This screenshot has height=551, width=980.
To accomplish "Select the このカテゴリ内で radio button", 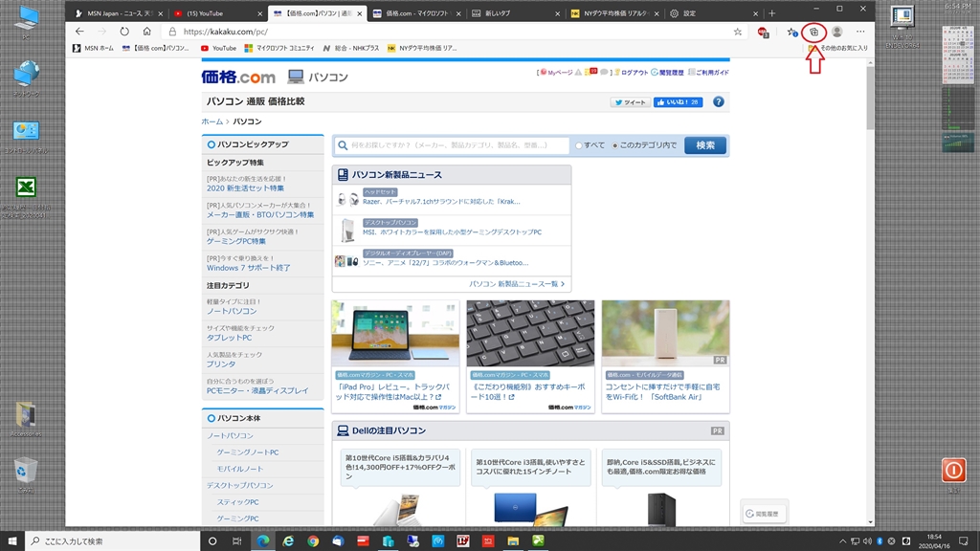I will 615,145.
